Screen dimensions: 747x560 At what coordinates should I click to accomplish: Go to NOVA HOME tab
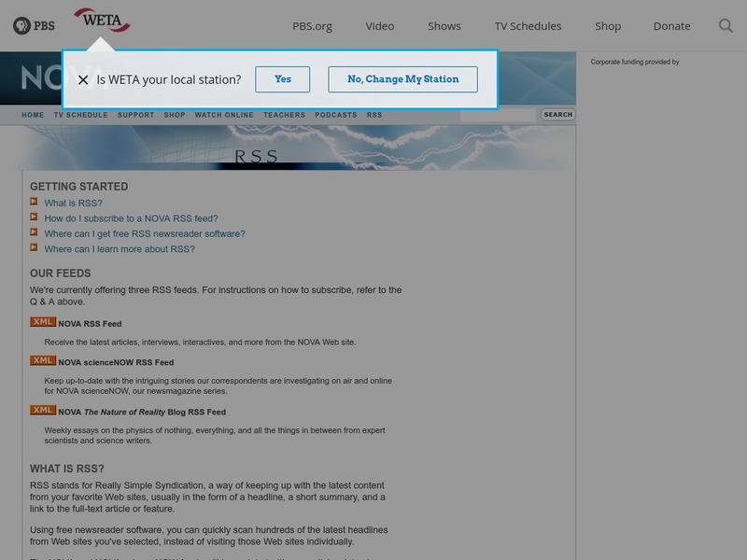click(x=33, y=115)
